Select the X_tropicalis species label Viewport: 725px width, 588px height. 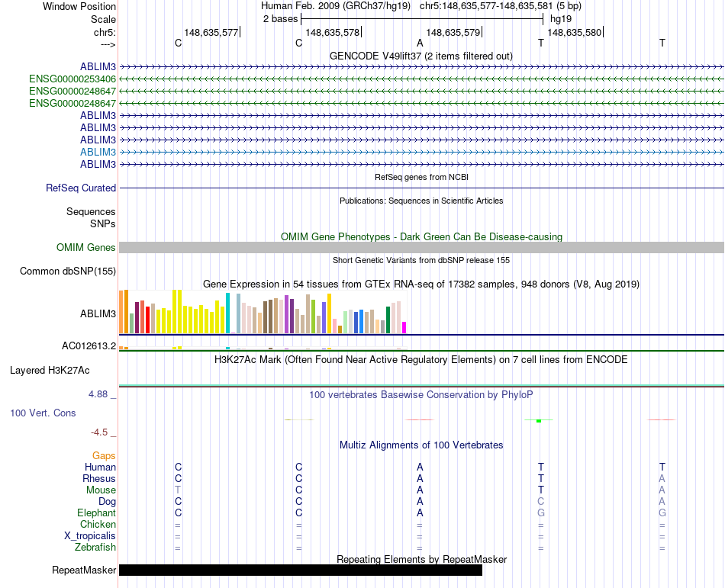[x=90, y=536]
